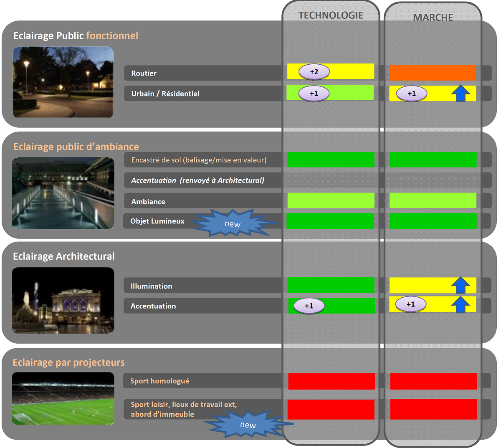
Task: Click the MARCHE column header
Action: 433,17
